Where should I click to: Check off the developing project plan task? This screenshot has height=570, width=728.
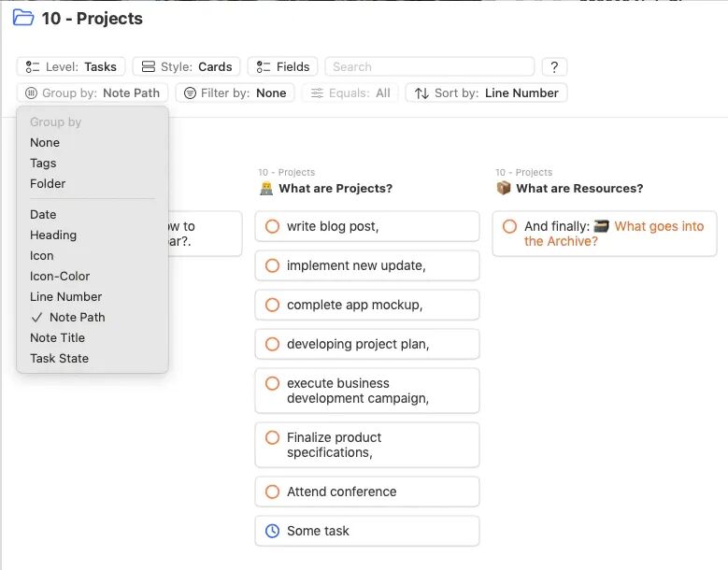[x=272, y=344]
